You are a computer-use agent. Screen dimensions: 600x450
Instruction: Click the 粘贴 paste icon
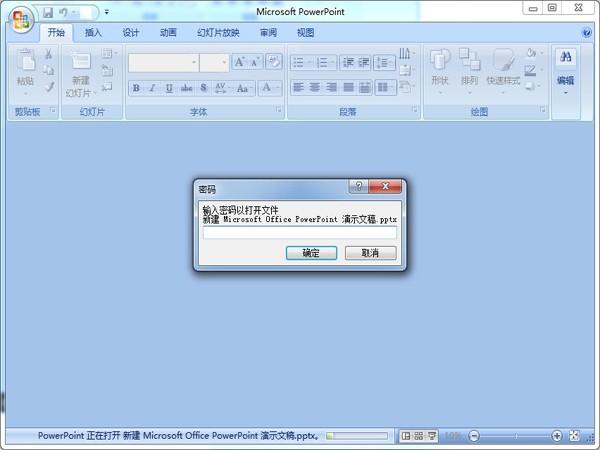26,60
